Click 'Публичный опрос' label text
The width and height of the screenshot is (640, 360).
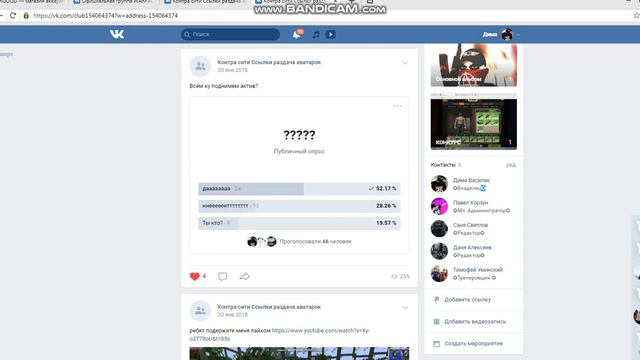[299, 151]
